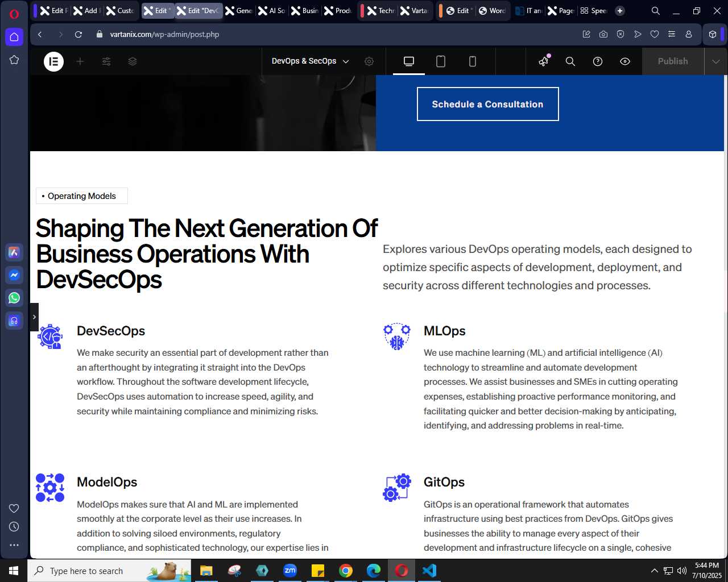The height and width of the screenshot is (582, 728).
Task: Open the Windows Start menu
Action: click(x=14, y=571)
